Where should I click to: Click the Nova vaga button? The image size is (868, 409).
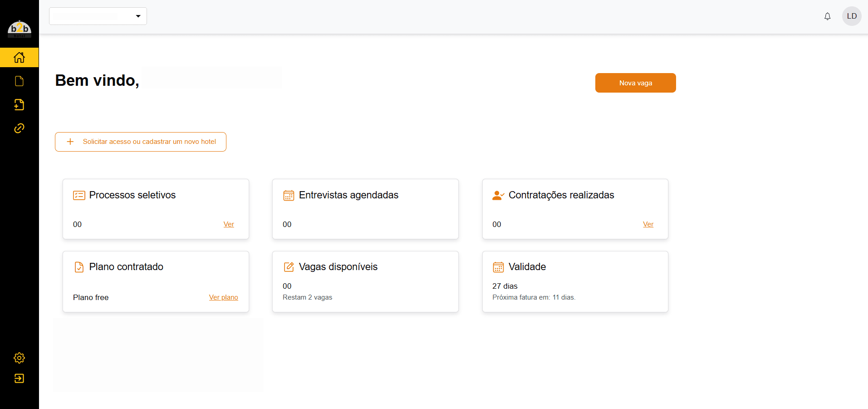point(635,83)
